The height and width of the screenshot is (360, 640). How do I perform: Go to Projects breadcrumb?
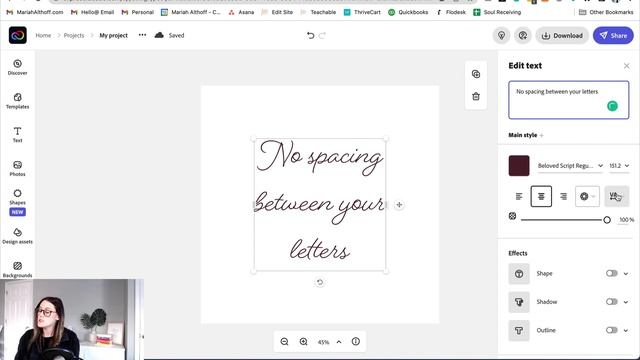coord(74,36)
